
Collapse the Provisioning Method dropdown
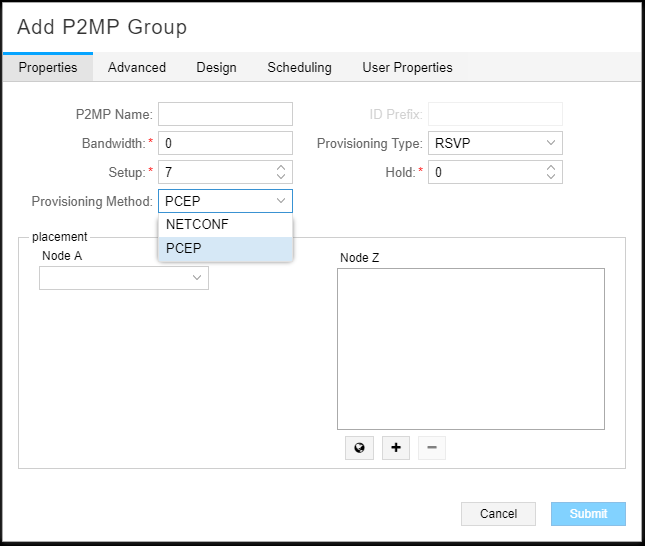[281, 201]
